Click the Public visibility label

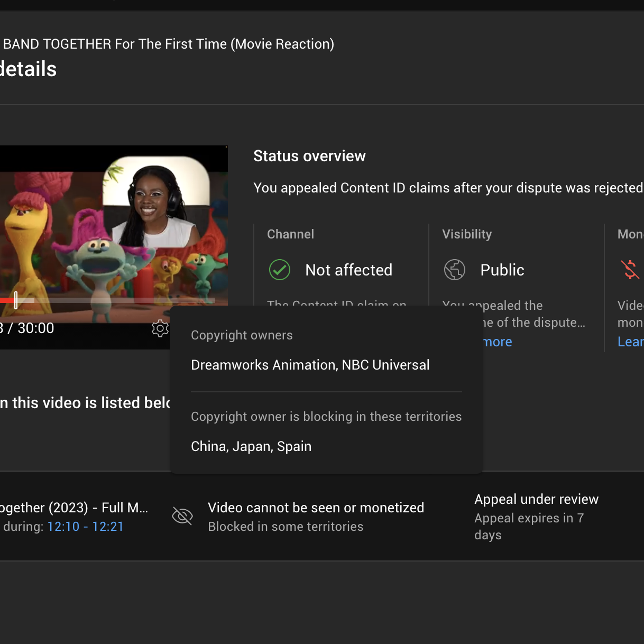click(502, 270)
